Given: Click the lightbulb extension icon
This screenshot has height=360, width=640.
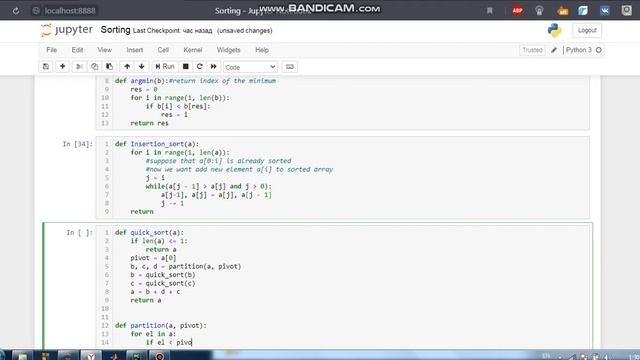Looking at the screenshot, I should (539, 11).
